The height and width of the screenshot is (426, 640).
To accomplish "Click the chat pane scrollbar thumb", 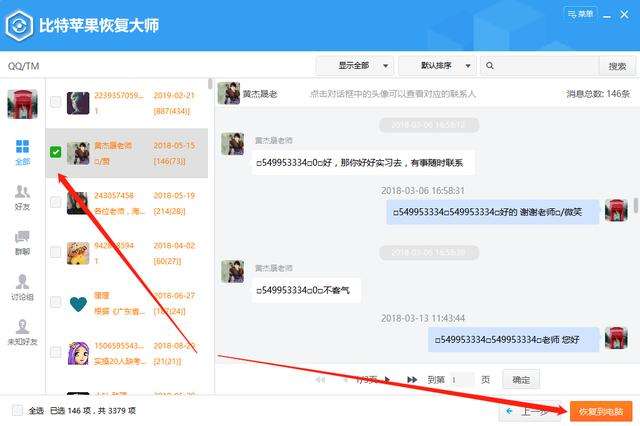I will pos(636,205).
